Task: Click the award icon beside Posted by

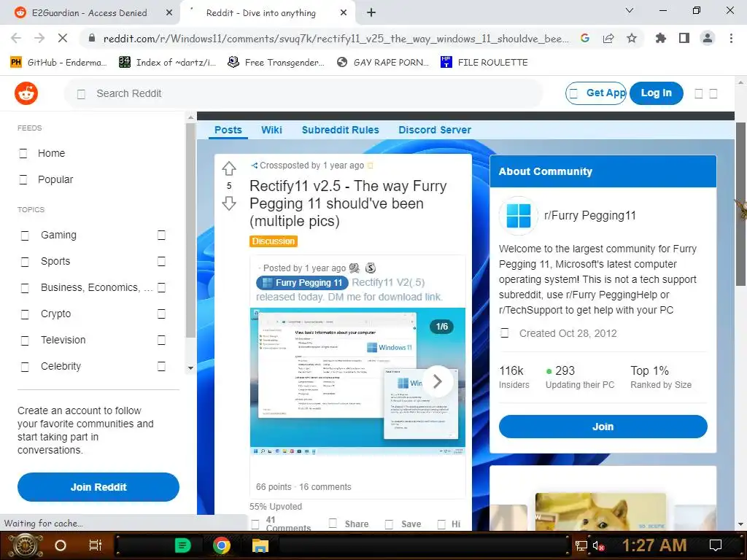Action: 355,268
